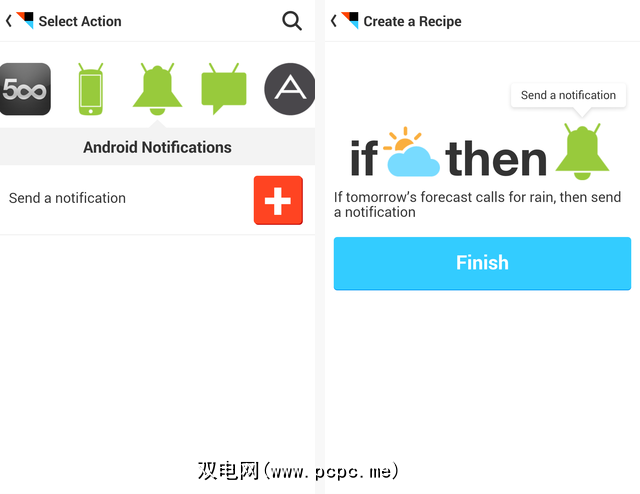640x494 pixels.
Task: Go back from Select Action screen
Action: click(9, 20)
